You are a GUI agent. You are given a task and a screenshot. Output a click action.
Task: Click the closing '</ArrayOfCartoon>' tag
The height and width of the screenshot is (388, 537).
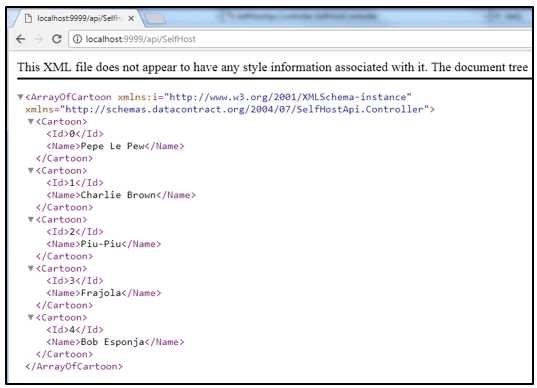[74, 367]
